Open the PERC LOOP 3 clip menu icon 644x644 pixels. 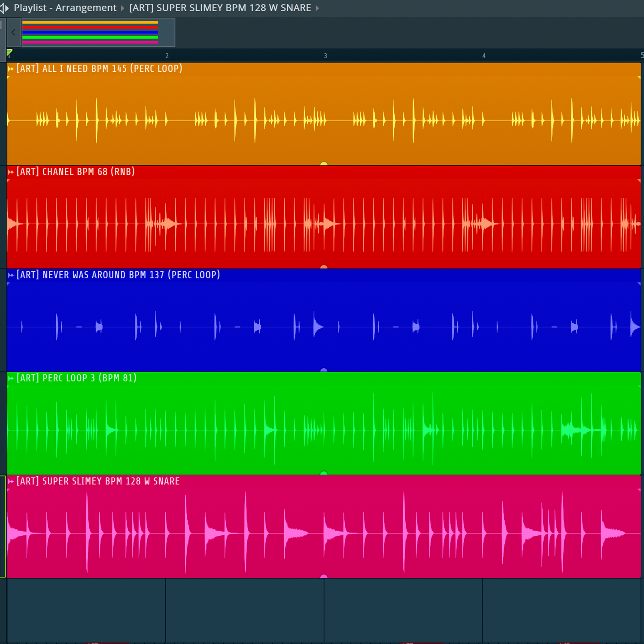pos(11,378)
